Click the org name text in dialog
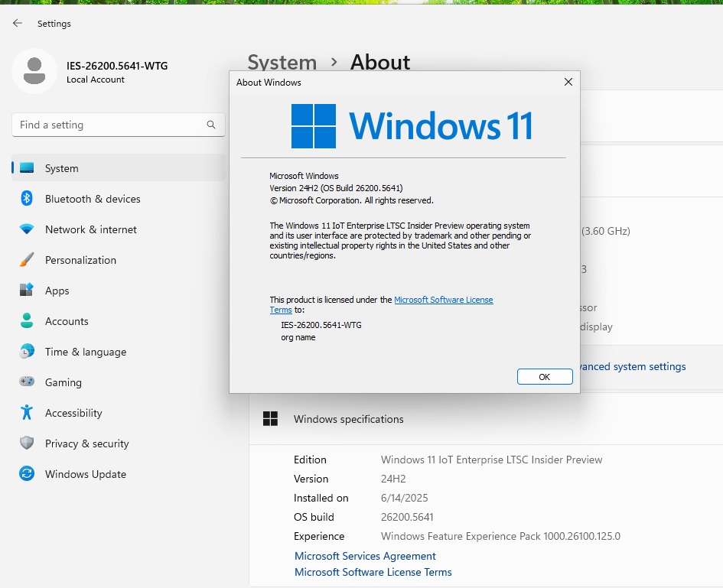723x588 pixels. click(298, 337)
